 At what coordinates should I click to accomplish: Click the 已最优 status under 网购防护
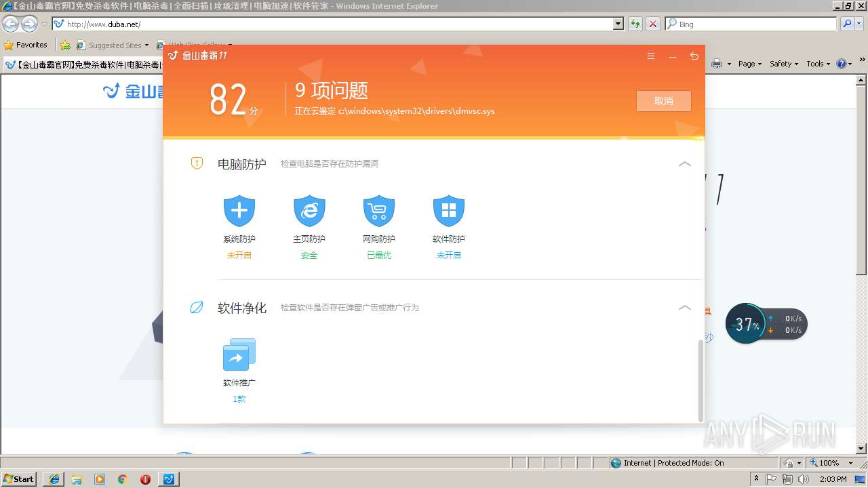coord(379,256)
